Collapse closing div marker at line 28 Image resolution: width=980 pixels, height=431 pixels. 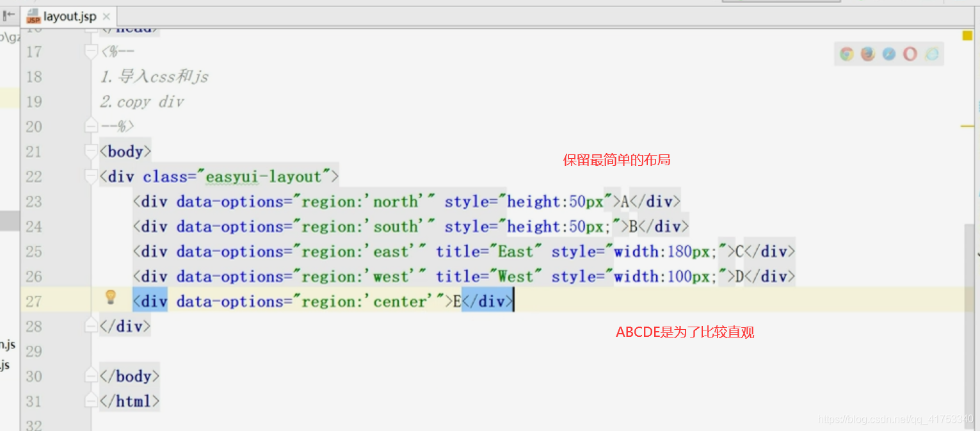92,326
